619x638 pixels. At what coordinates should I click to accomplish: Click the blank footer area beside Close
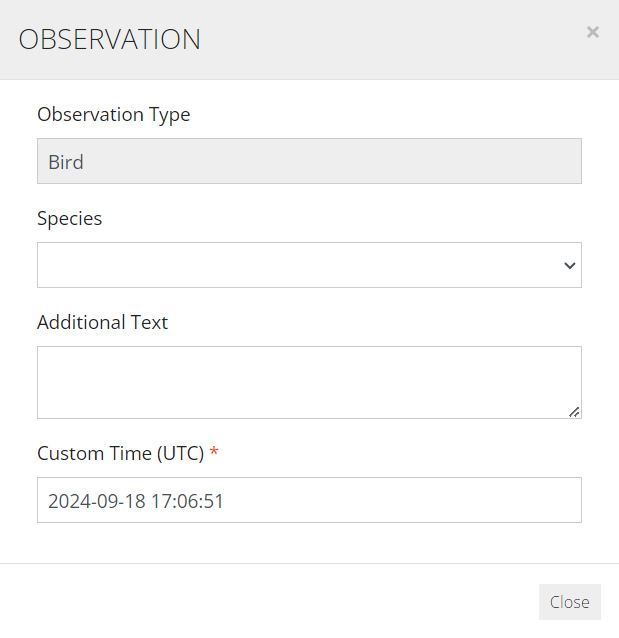(x=269, y=601)
